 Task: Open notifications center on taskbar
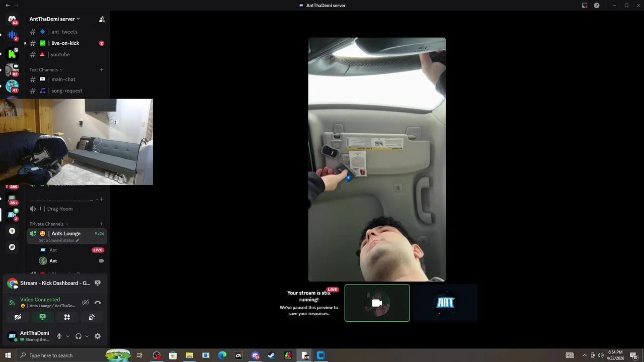[x=634, y=355]
